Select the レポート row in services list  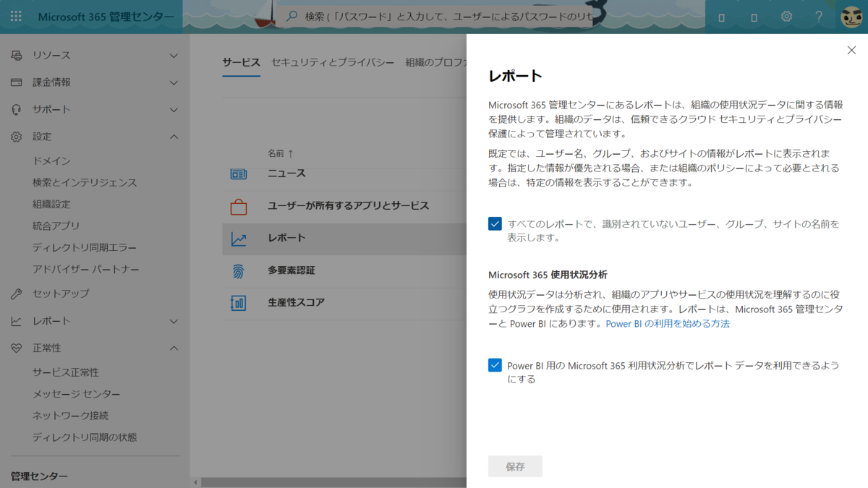point(344,238)
